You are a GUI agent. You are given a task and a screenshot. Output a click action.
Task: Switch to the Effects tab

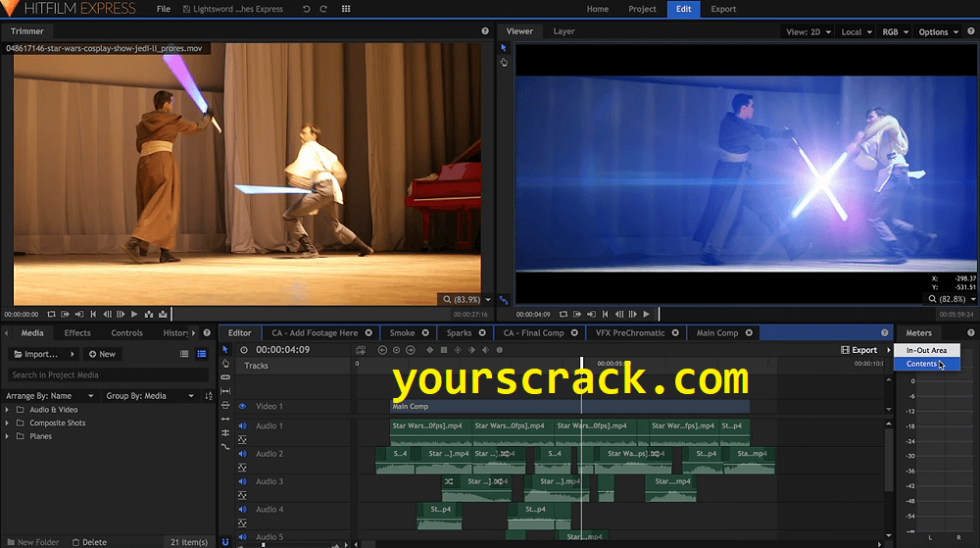tap(77, 333)
